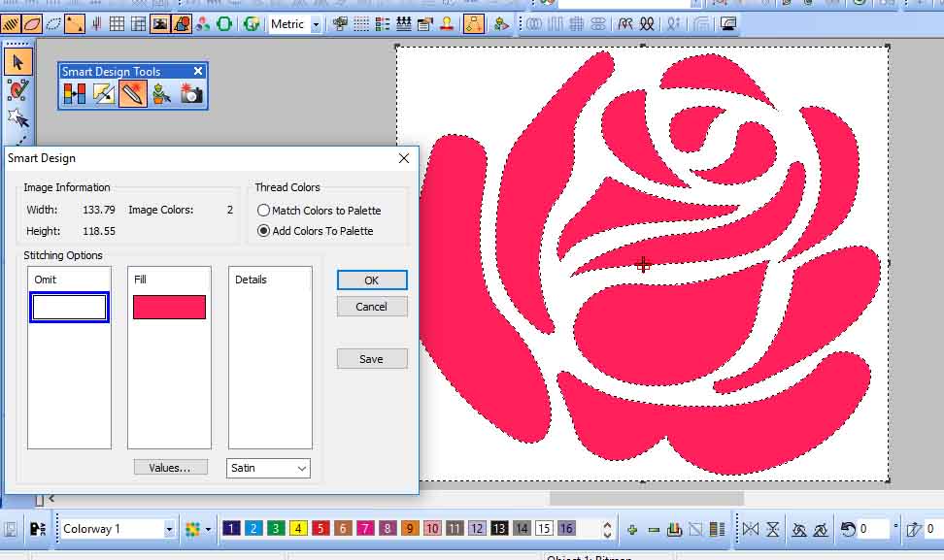
Task: Select thread color 13 in the bottom palette
Action: (x=498, y=529)
